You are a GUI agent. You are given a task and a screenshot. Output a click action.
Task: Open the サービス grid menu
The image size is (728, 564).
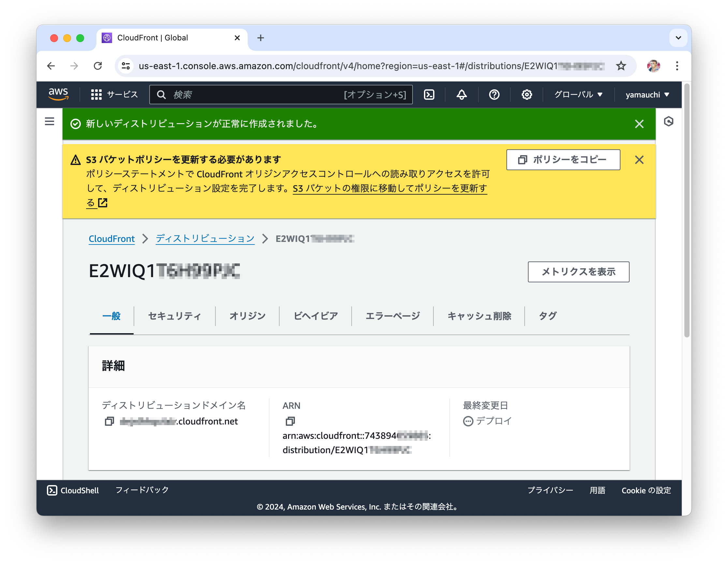coord(114,95)
